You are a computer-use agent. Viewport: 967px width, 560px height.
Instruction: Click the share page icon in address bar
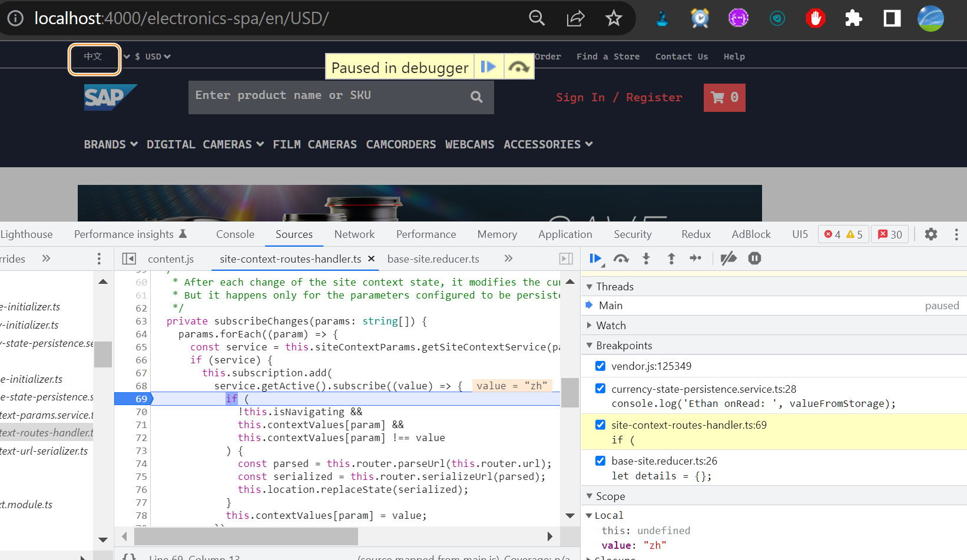[x=575, y=18]
